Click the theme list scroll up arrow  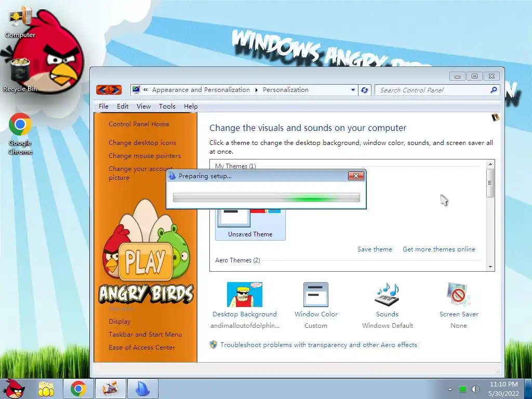[x=490, y=164]
